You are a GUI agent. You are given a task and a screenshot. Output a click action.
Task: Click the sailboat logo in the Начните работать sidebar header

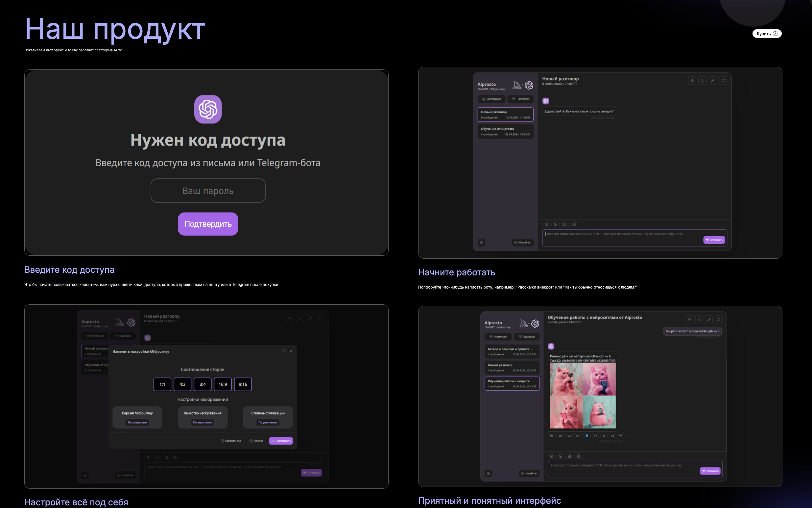517,85
